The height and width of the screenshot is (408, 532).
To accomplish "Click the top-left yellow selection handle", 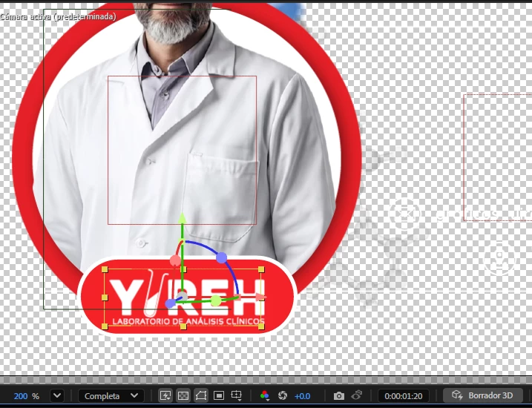I will (105, 269).
